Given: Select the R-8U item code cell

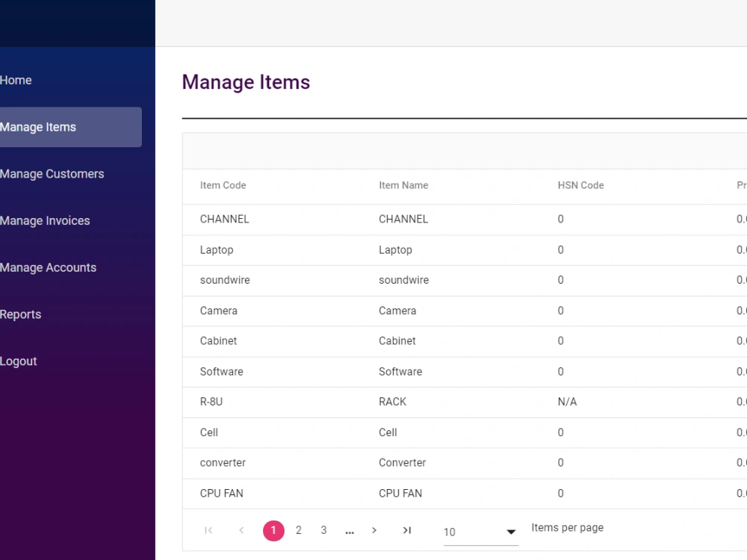Looking at the screenshot, I should pos(211,402).
